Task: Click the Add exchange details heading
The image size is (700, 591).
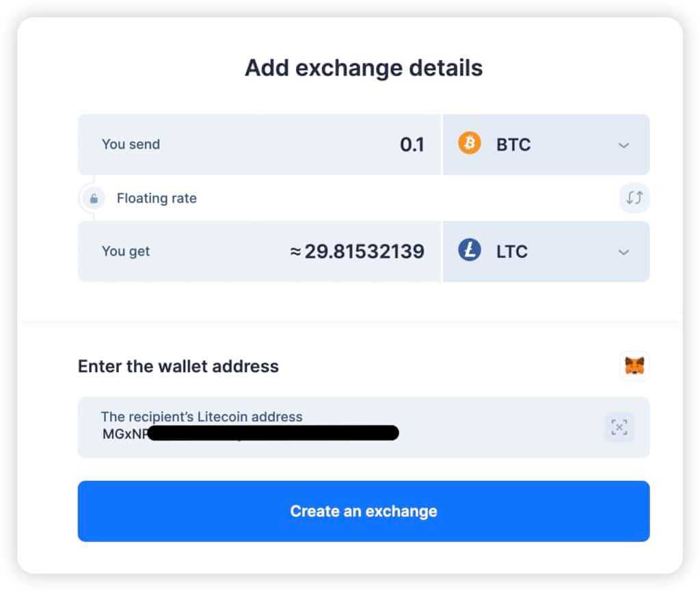Action: pos(363,68)
